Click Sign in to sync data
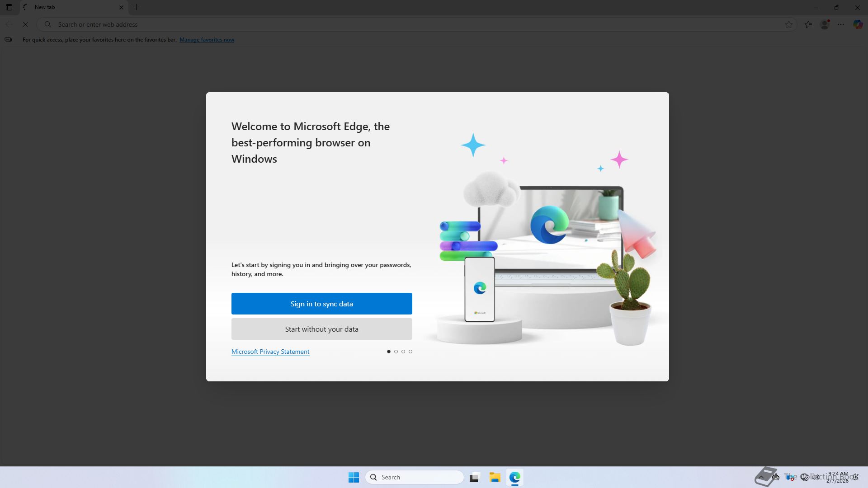 [x=321, y=304]
